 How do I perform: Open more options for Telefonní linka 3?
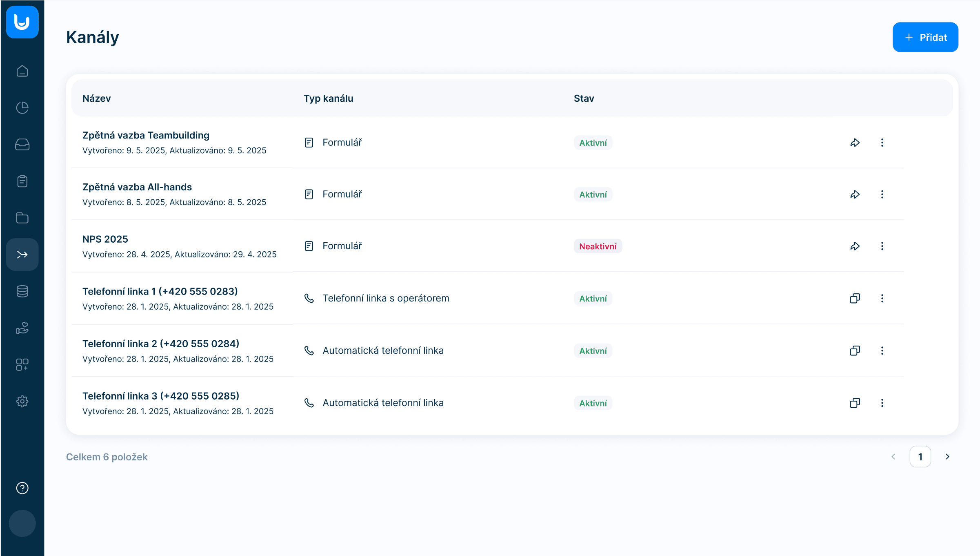coord(882,403)
